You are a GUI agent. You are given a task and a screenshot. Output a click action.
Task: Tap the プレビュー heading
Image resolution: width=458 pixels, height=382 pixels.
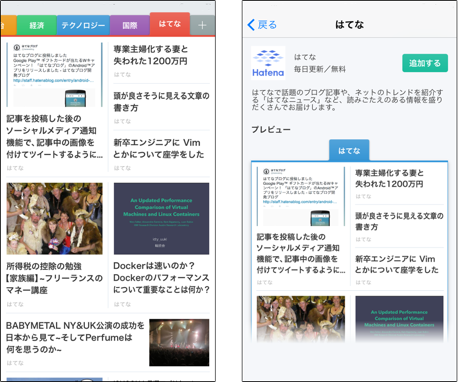(x=271, y=129)
